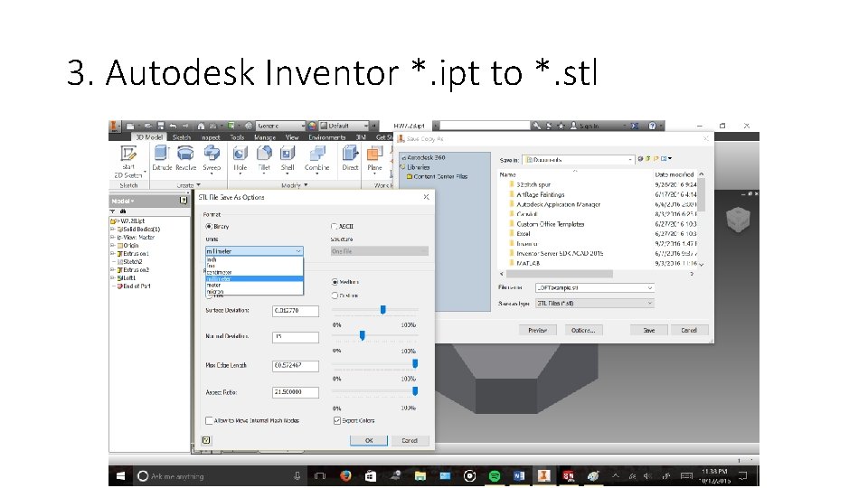Viewport: 868px width, 488px height.
Task: Select the Binary format radio button
Action: pyautogui.click(x=209, y=226)
